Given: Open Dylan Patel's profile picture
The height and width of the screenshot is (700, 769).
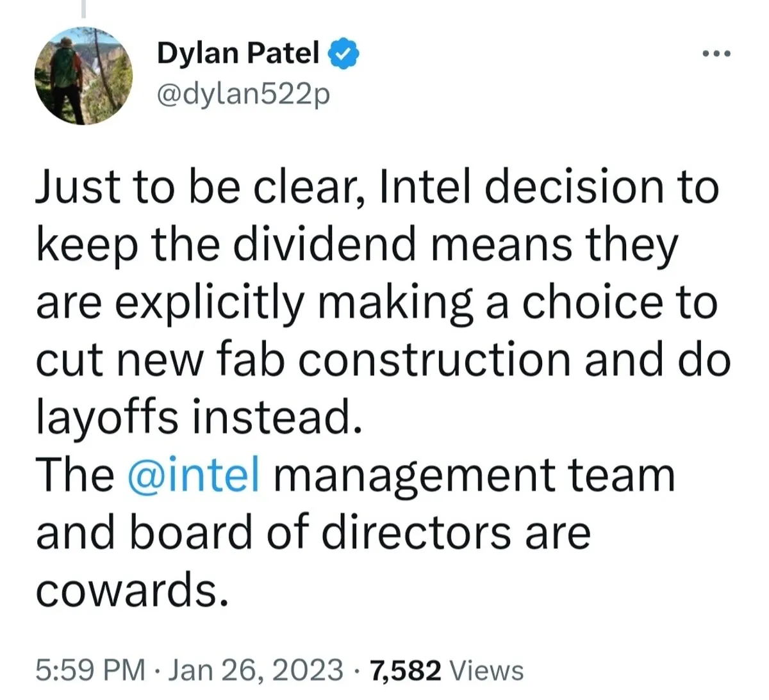Looking at the screenshot, I should (83, 76).
